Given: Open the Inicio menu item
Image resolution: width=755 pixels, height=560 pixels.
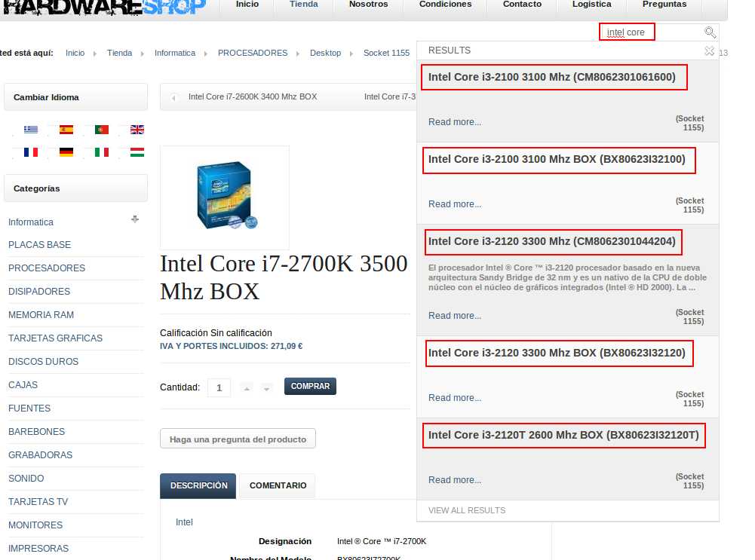Looking at the screenshot, I should click(247, 5).
